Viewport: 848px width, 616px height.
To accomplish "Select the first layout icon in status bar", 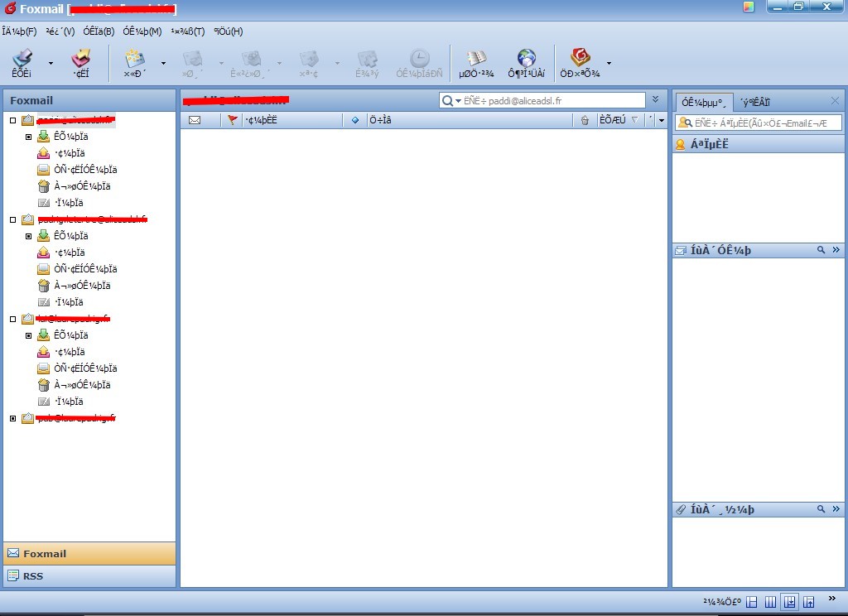I will tap(751, 602).
